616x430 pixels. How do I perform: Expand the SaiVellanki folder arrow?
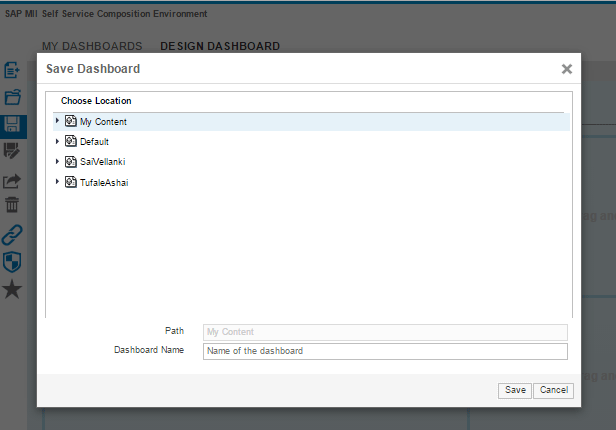57,162
